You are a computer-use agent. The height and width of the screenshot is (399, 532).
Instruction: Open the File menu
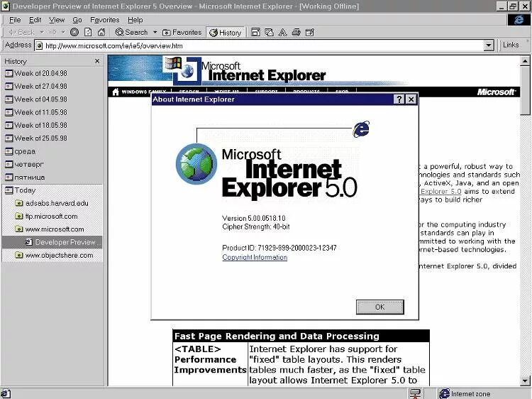[x=15, y=20]
